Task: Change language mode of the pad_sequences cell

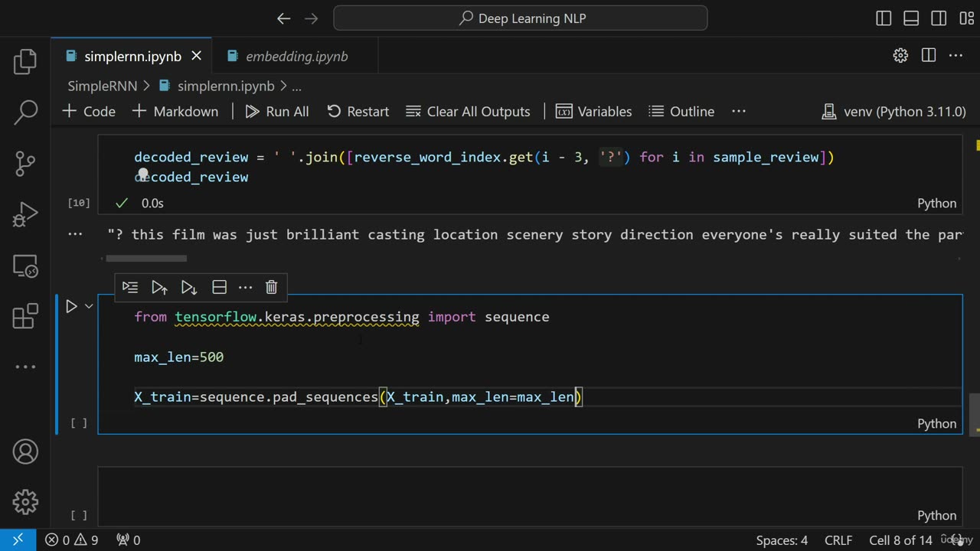Action: pos(936,423)
